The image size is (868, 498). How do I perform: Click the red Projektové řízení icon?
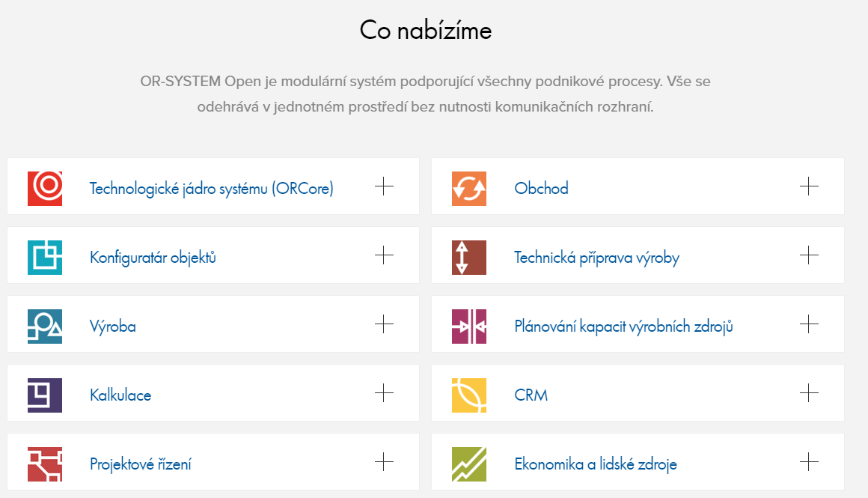pyautogui.click(x=45, y=464)
